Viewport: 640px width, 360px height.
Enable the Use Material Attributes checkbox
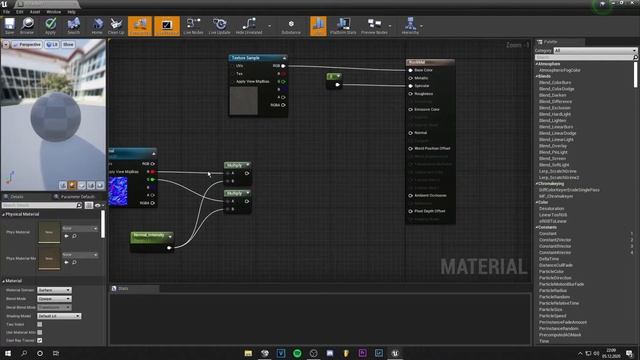point(40,332)
